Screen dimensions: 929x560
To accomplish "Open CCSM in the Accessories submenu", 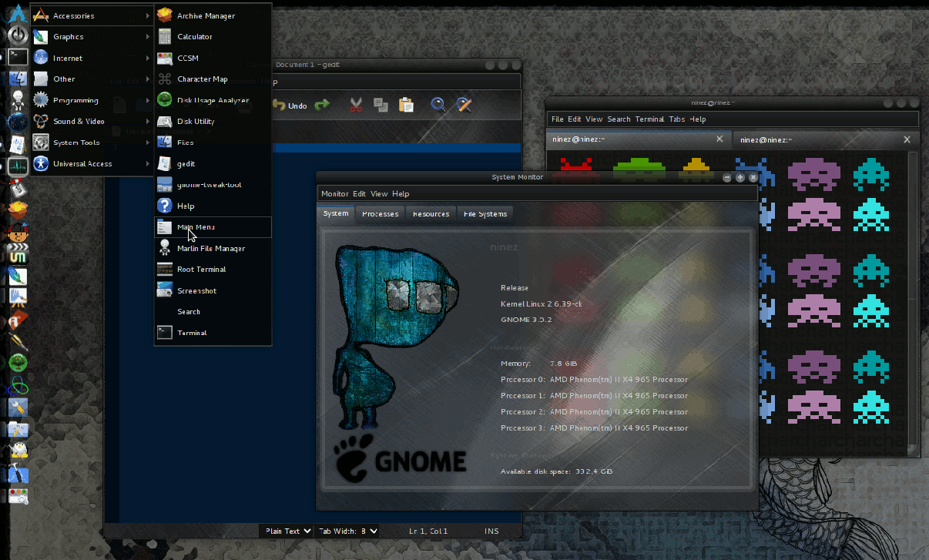I will pos(213,58).
